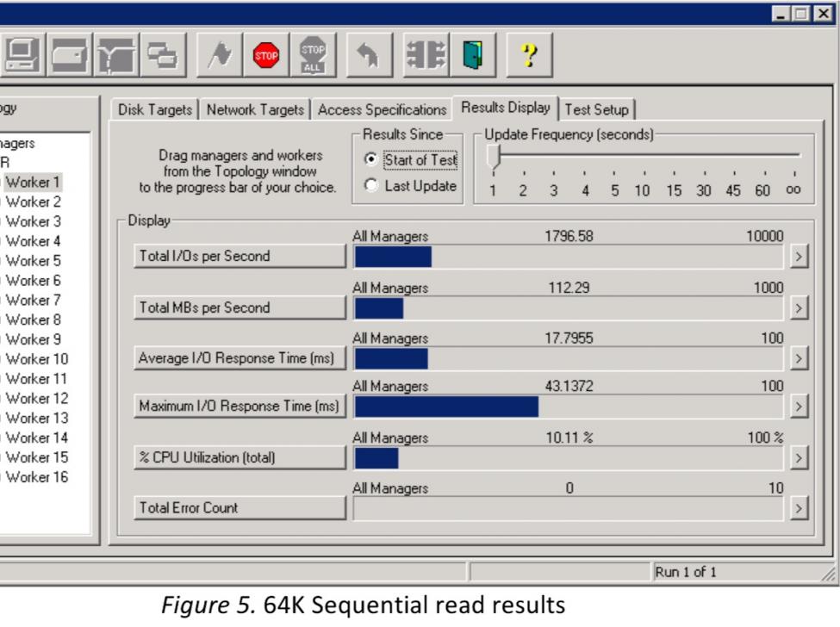Click the Total MBs per Second button
The width and height of the screenshot is (840, 627).
point(240,307)
